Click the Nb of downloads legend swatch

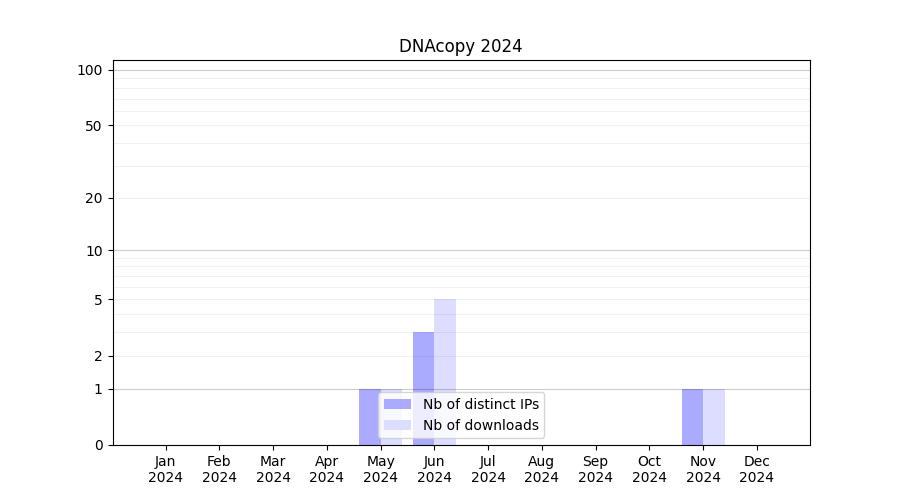(397, 425)
